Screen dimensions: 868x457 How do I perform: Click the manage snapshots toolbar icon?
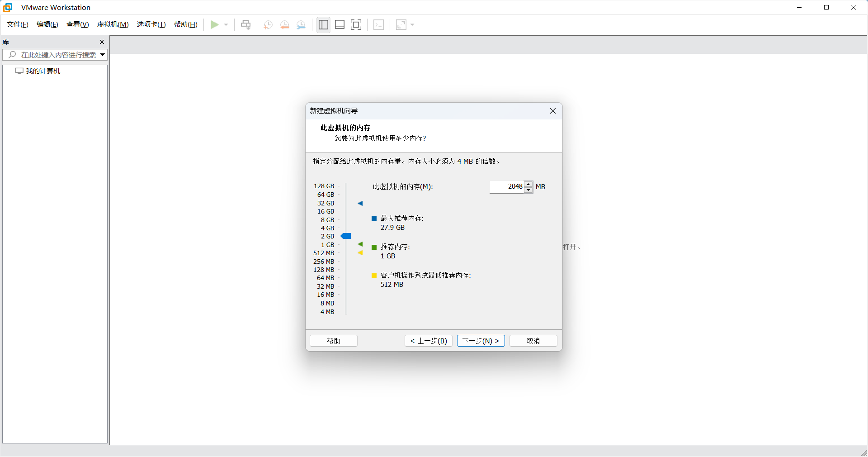301,24
